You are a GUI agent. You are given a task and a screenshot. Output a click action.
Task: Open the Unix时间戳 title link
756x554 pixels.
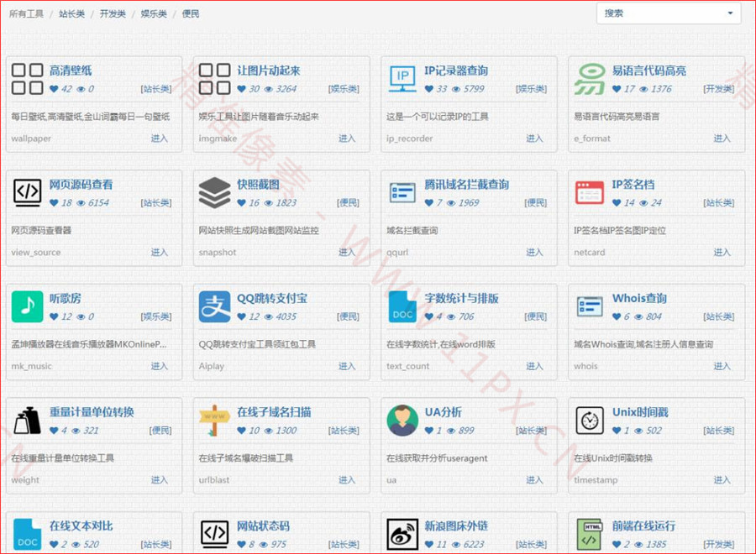640,412
